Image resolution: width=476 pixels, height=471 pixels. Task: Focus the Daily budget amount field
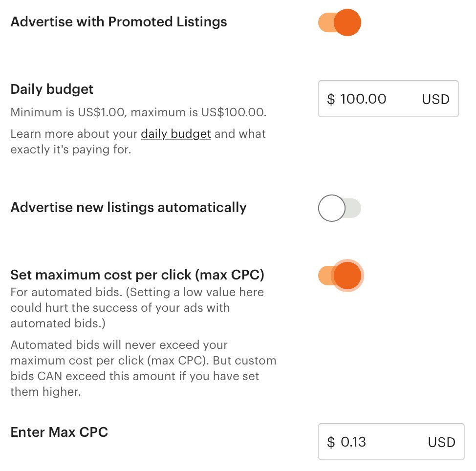(x=388, y=99)
